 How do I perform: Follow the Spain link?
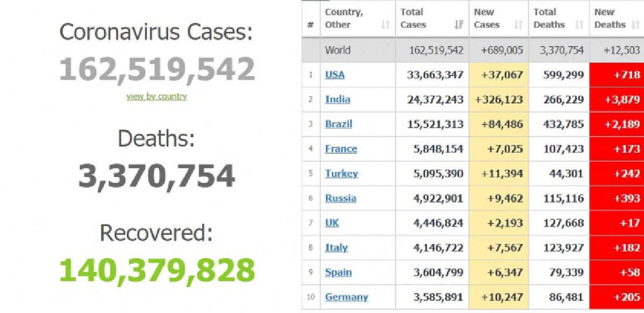pyautogui.click(x=338, y=272)
